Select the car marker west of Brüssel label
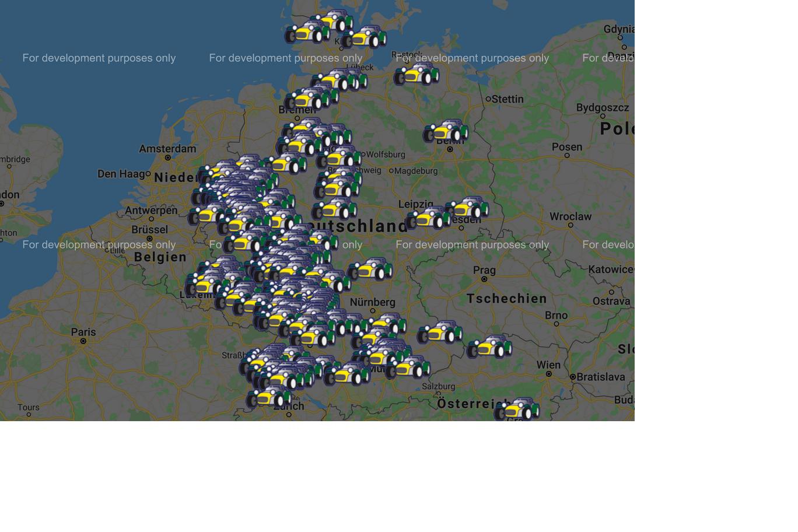This screenshot has height=532, width=798. pyautogui.click(x=205, y=214)
